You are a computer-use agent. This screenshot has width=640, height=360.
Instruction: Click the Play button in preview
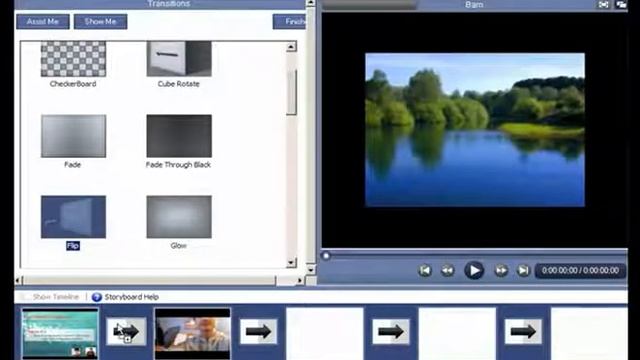(474, 270)
